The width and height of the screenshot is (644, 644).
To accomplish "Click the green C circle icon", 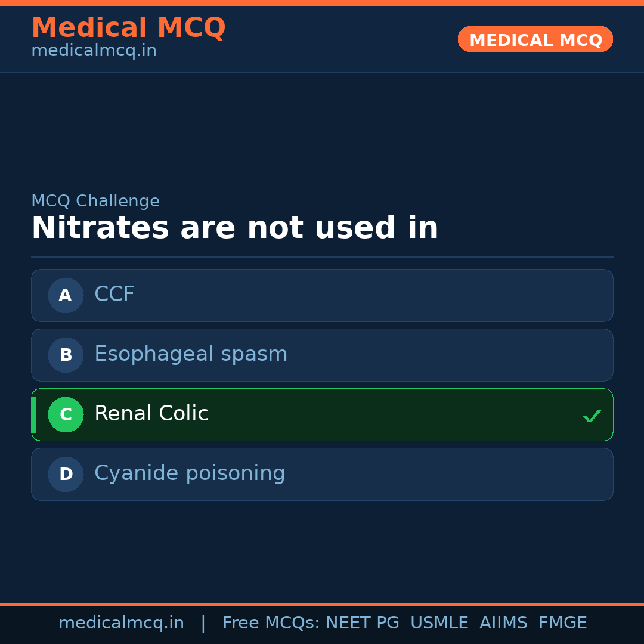I will (66, 414).
